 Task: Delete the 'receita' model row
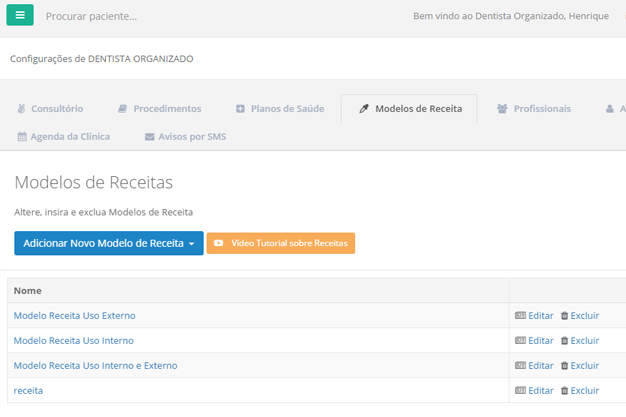(580, 390)
